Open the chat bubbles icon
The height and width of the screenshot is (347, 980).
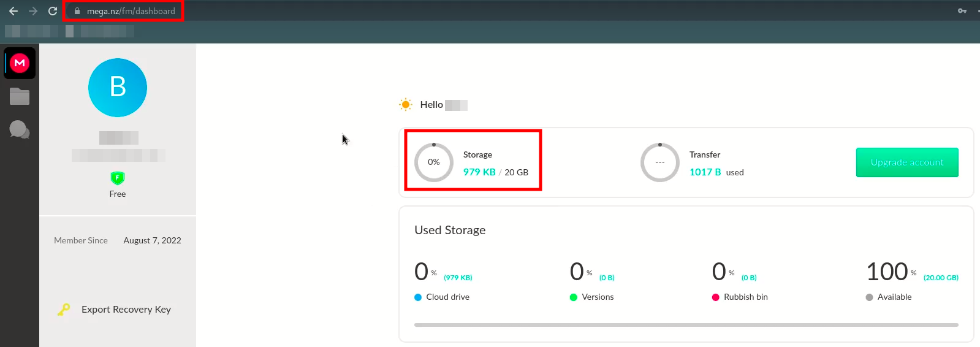pyautogui.click(x=20, y=129)
